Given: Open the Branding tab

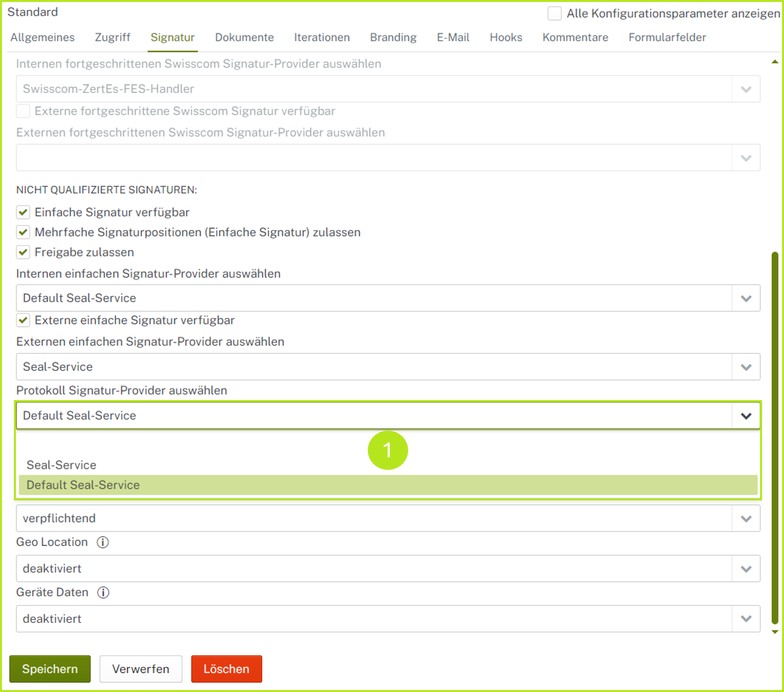Looking at the screenshot, I should pyautogui.click(x=393, y=37).
